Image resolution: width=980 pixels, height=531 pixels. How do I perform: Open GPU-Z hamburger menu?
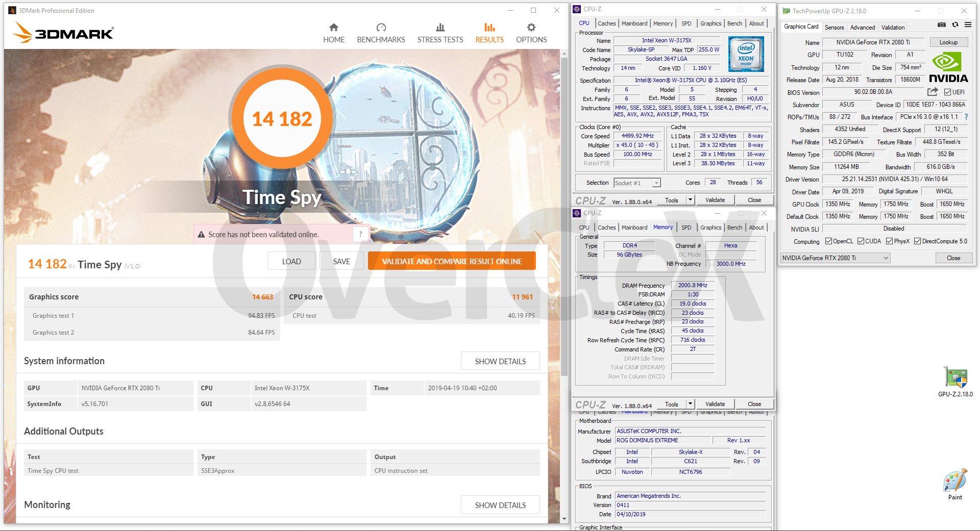pyautogui.click(x=968, y=24)
